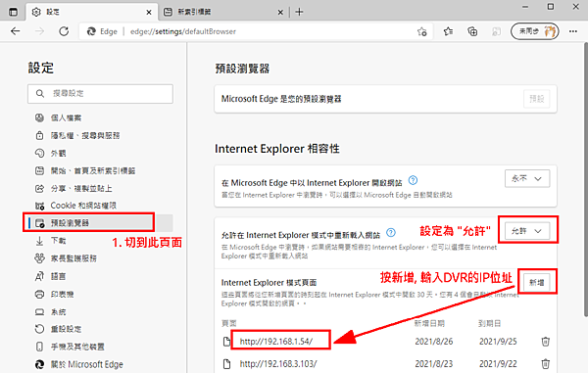The height and width of the screenshot is (373, 588).
Task: Click expiry date 2021/9/25
Action: 498,342
